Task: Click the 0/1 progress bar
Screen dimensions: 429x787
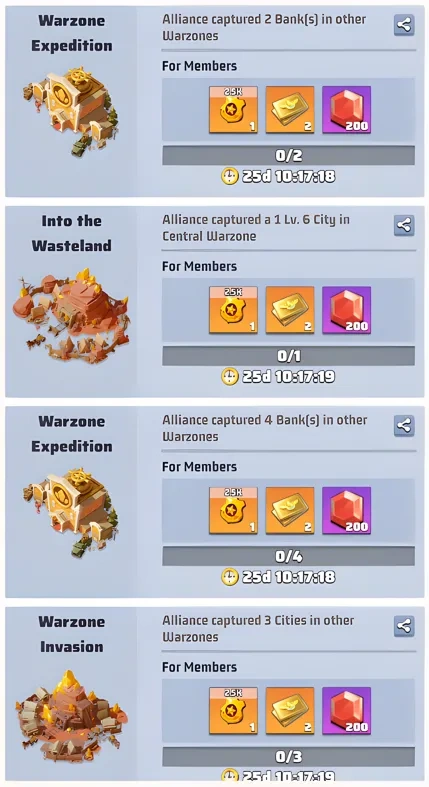Action: tap(289, 356)
